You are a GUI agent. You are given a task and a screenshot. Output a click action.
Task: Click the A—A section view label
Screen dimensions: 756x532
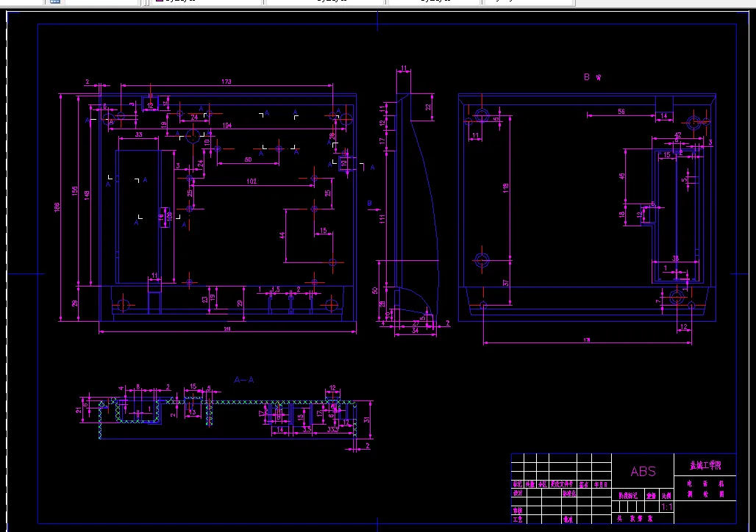pos(244,380)
